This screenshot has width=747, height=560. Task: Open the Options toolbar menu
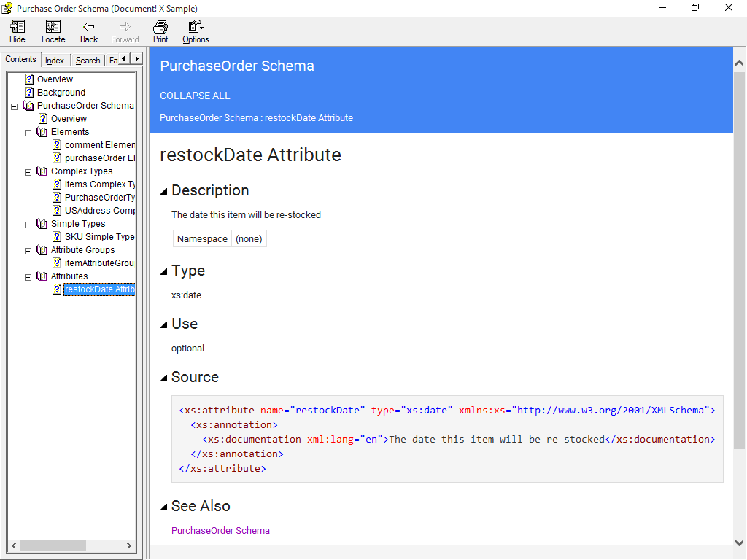196,32
